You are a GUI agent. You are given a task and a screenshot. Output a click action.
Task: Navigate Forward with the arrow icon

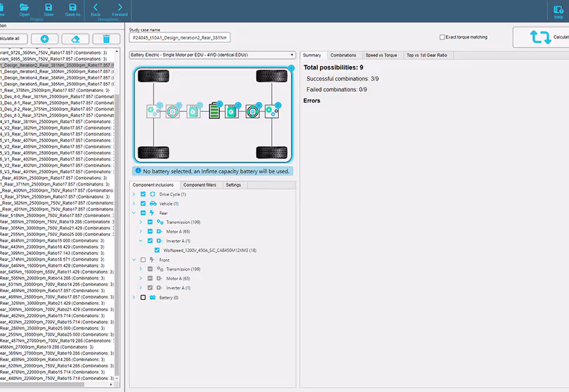coord(119,10)
